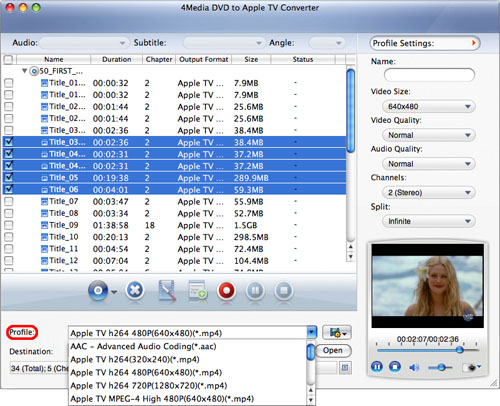Click the 01:38:58 duration cell
This screenshot has width=500, height=406.
pyautogui.click(x=111, y=225)
